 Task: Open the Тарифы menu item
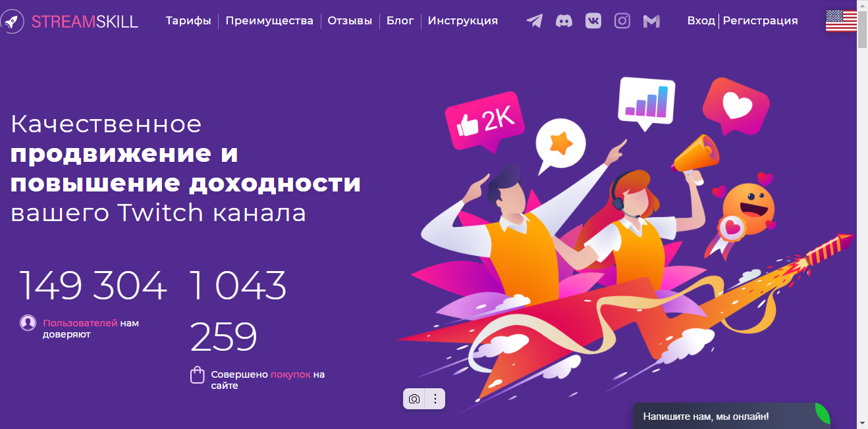coord(188,21)
